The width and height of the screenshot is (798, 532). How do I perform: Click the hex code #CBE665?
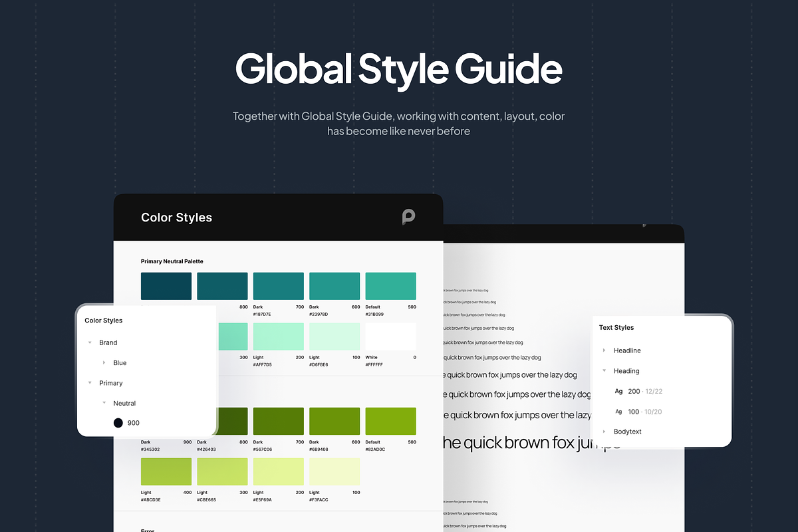(x=207, y=499)
